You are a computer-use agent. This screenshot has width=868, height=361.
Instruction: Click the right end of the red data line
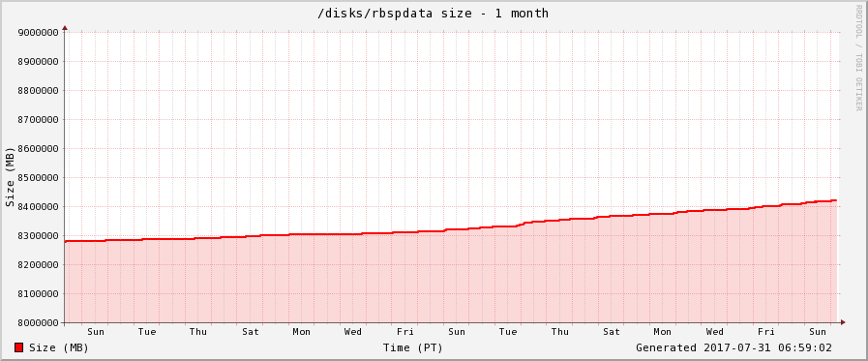835,200
